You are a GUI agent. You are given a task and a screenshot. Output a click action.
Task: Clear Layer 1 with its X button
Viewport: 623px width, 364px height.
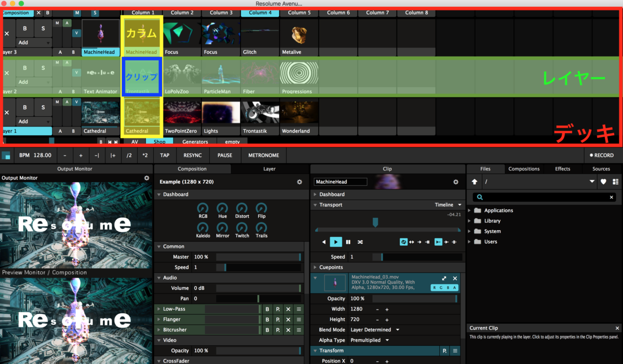coord(7,113)
